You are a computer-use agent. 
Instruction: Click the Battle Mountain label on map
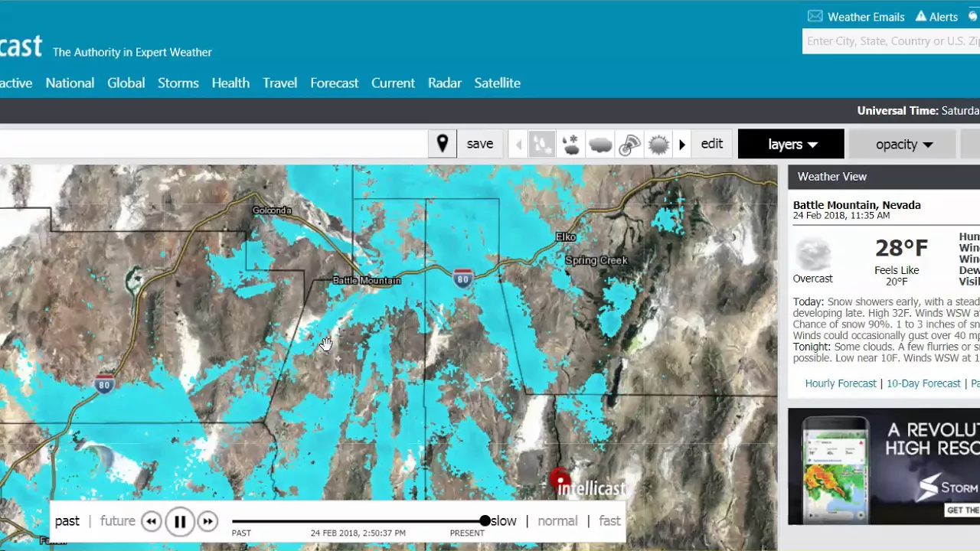tap(367, 280)
